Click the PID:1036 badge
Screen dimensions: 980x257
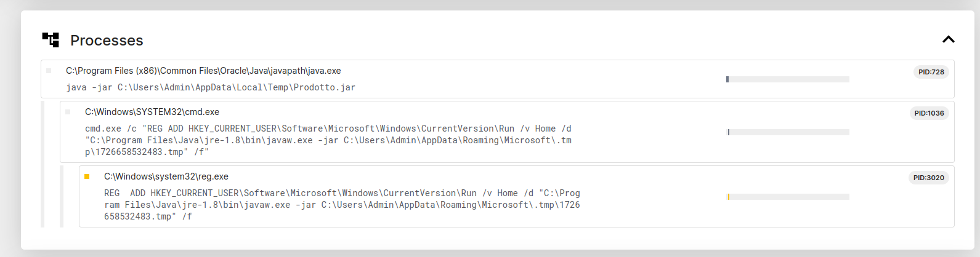pos(929,113)
